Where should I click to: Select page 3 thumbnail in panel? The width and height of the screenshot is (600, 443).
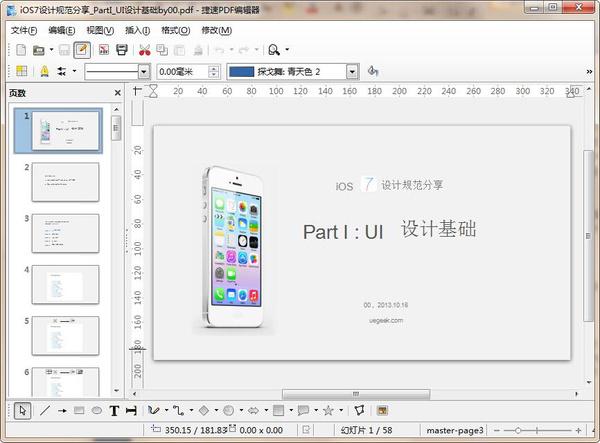(65, 233)
